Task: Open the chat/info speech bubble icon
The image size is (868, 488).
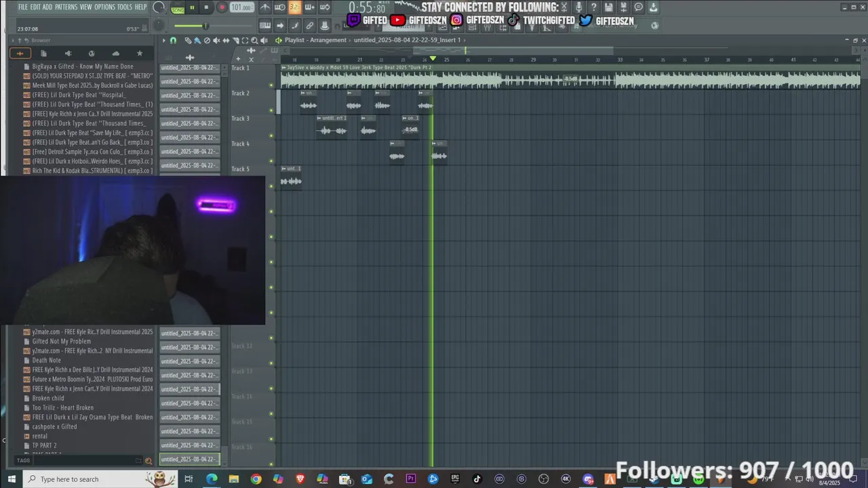Action: (638, 7)
